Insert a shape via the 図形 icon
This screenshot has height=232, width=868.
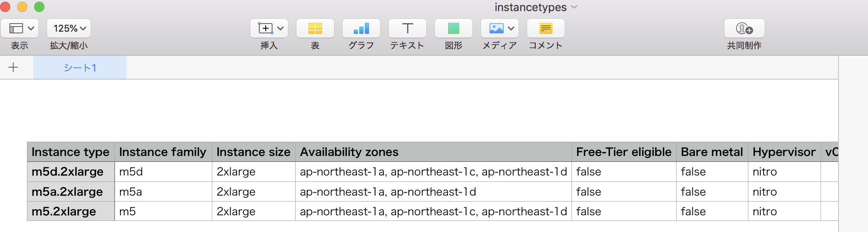coord(454,29)
